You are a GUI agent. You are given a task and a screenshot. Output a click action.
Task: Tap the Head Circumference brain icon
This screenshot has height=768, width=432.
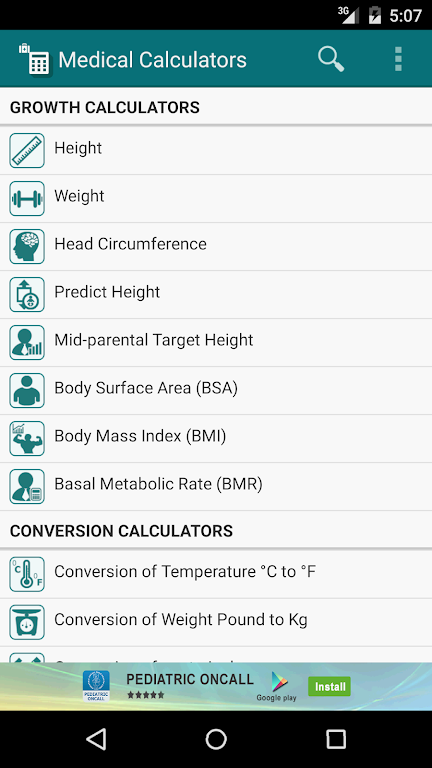coord(27,246)
